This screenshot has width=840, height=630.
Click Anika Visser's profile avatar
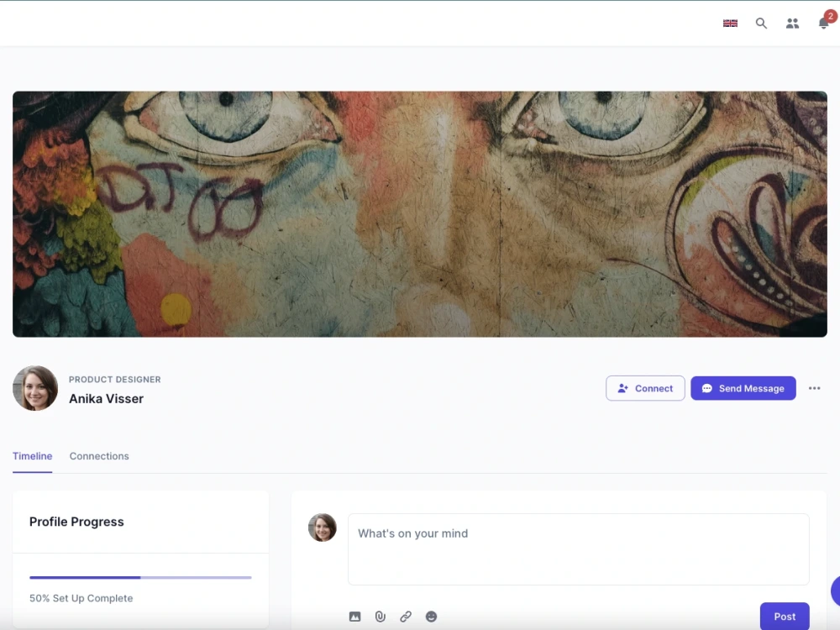[x=35, y=388]
